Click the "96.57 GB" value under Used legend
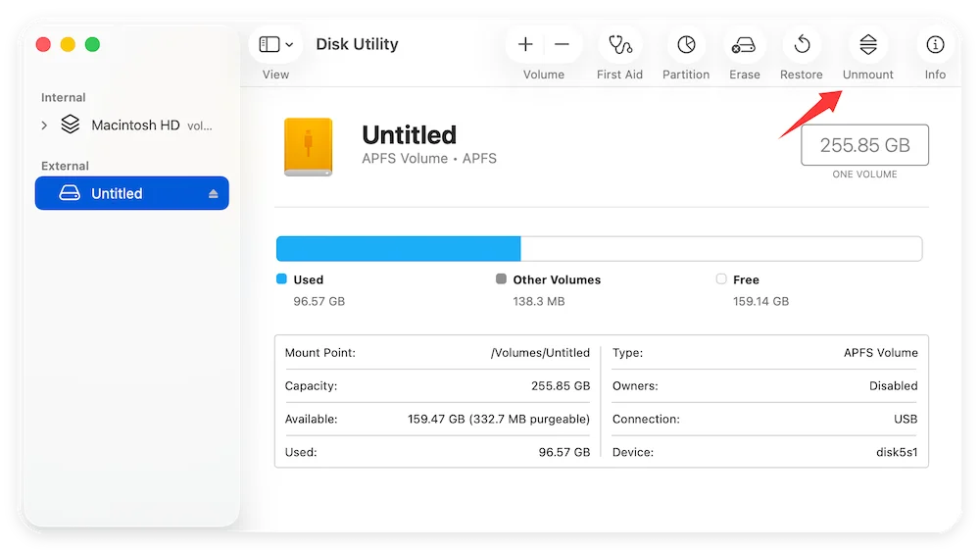 [319, 301]
